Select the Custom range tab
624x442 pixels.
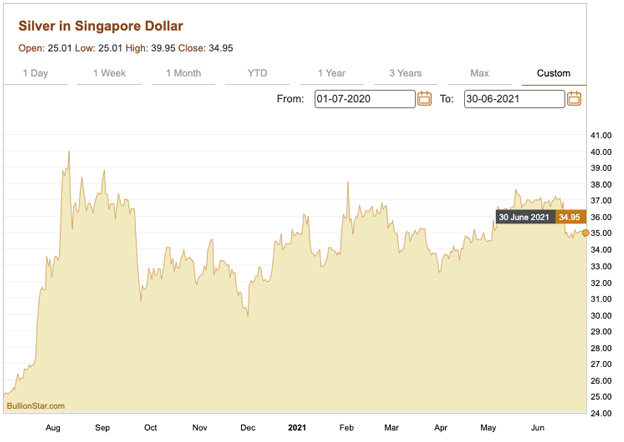[x=554, y=73]
